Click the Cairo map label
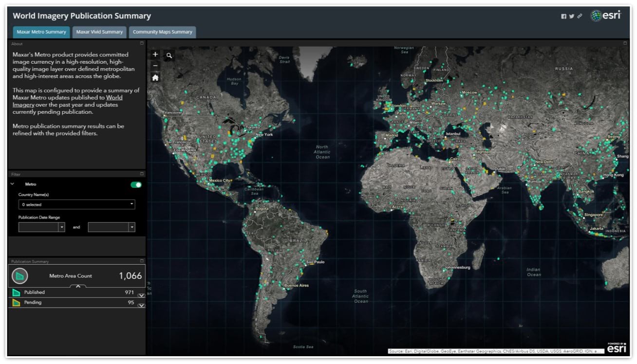637x364 pixels. [455, 159]
